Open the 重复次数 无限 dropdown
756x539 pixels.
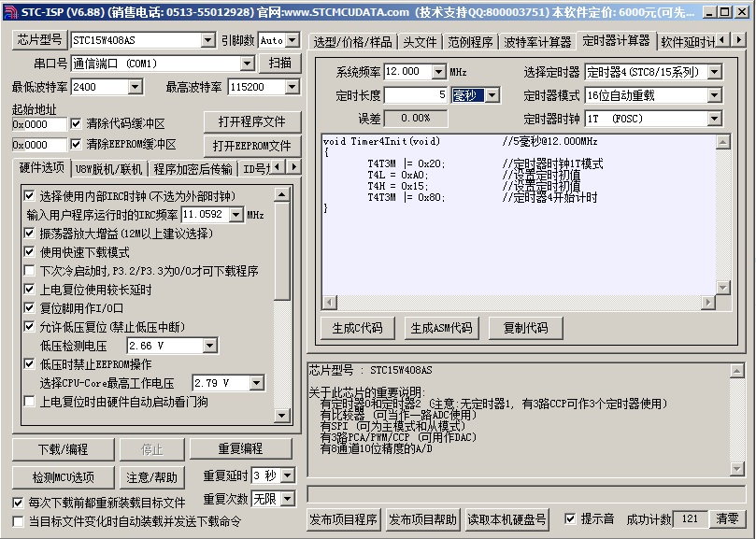pos(288,499)
